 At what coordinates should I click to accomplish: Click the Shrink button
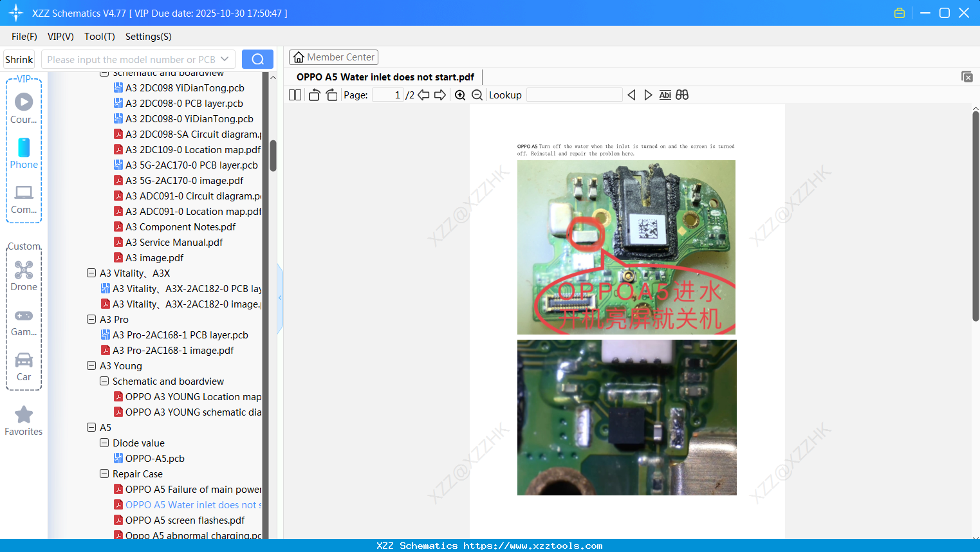tap(19, 59)
